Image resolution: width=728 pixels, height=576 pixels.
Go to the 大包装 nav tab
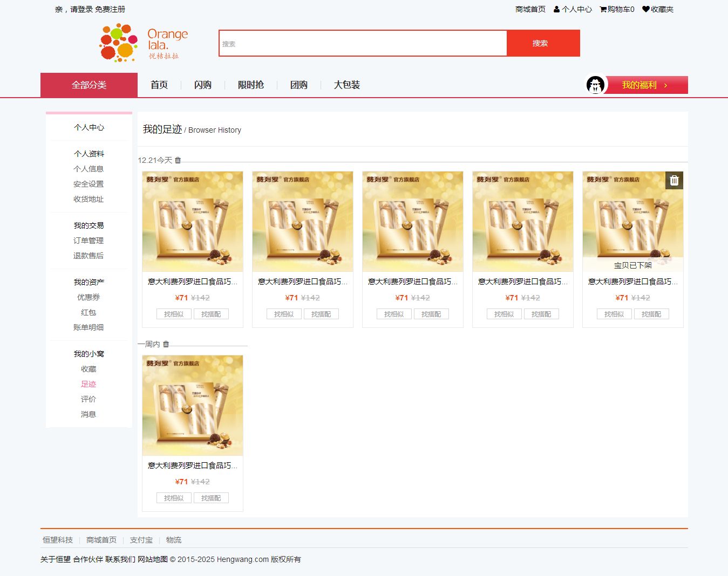pyautogui.click(x=347, y=85)
